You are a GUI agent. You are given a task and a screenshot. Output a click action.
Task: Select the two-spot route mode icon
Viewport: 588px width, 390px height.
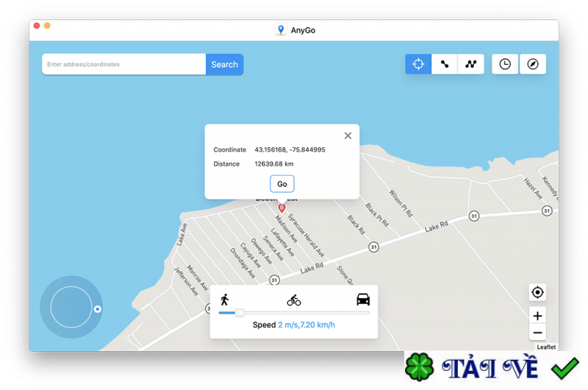pyautogui.click(x=445, y=64)
